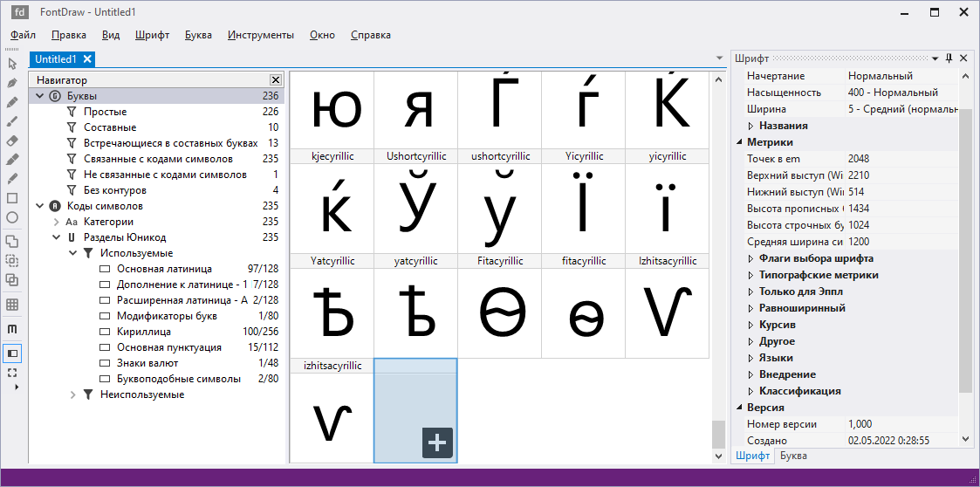Open the Шрифт panel options dropdown arrow

(x=935, y=58)
